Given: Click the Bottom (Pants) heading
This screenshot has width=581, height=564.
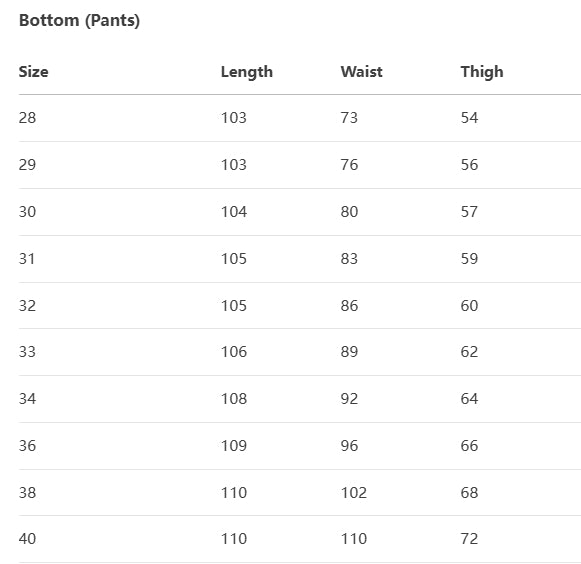Looking at the screenshot, I should (79, 20).
